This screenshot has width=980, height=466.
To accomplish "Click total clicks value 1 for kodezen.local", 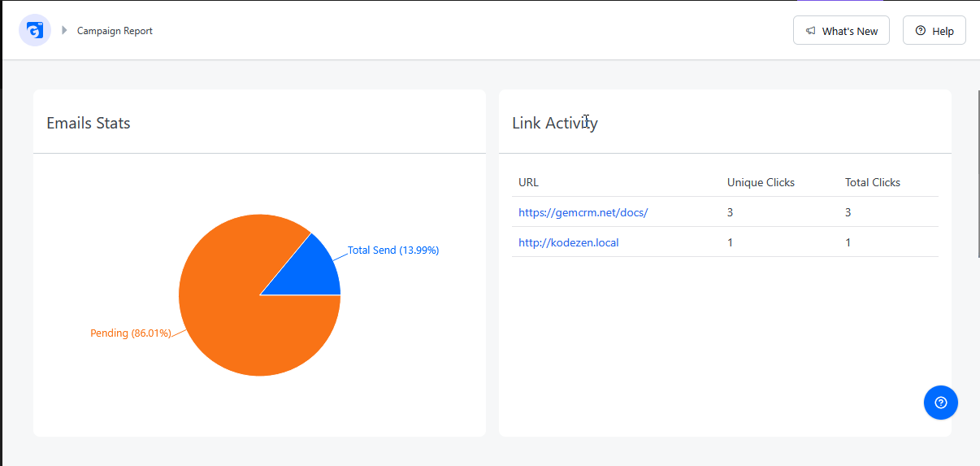I will click(848, 242).
